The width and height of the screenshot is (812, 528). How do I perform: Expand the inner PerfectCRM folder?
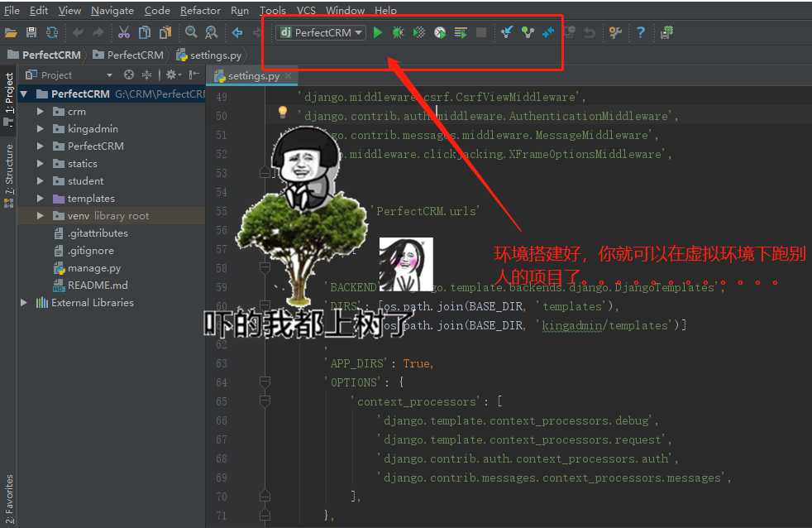click(40, 146)
